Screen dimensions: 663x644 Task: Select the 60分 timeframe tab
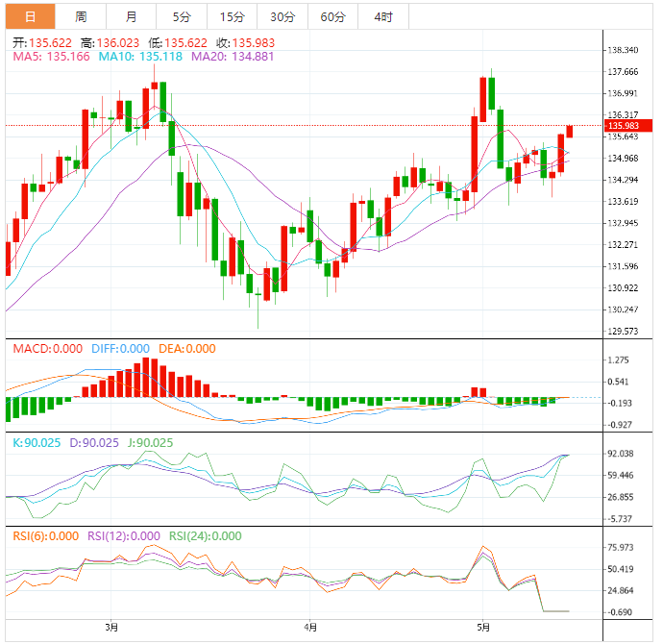tap(332, 17)
